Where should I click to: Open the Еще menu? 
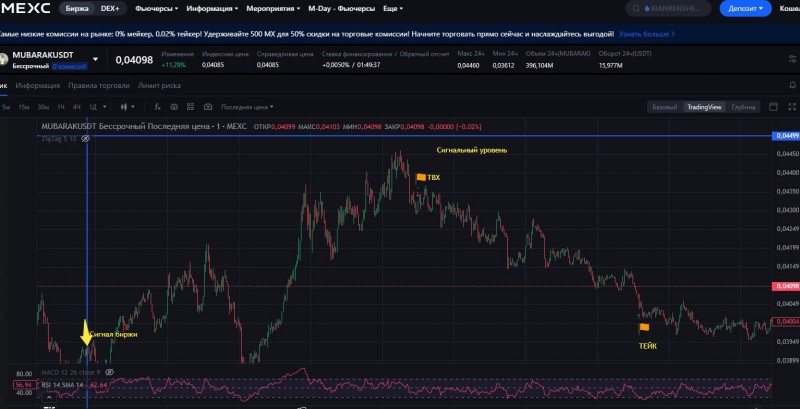[393, 9]
